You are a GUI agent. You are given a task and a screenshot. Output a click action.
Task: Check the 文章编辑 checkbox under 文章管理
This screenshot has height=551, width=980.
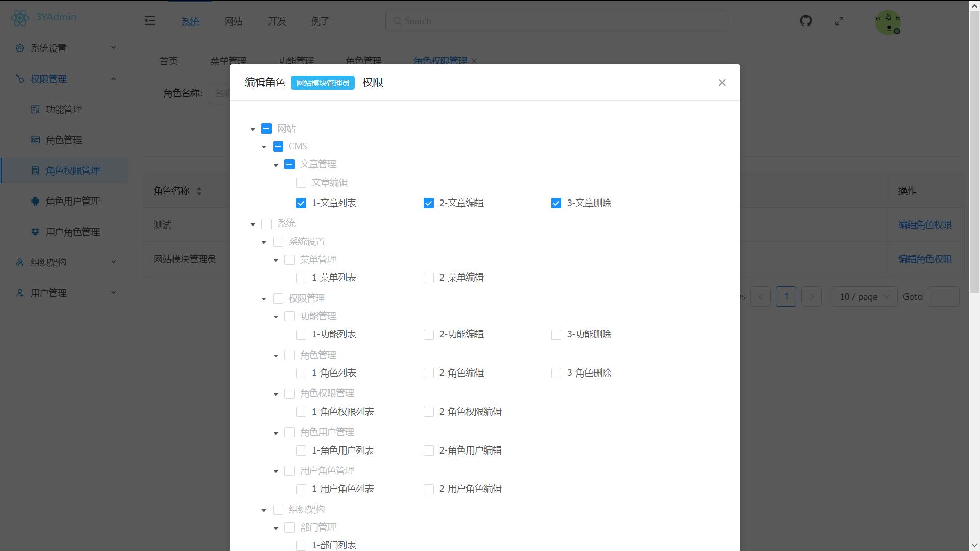(x=301, y=183)
